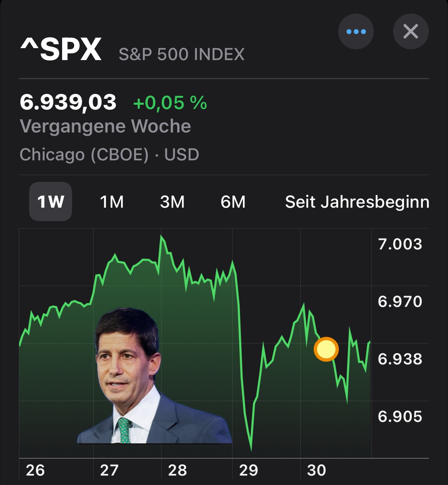Switch to the 1M chart range

(x=112, y=202)
